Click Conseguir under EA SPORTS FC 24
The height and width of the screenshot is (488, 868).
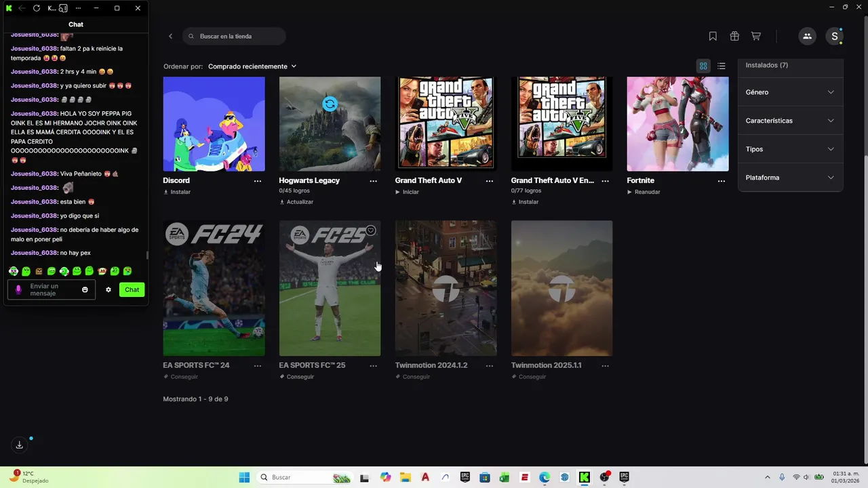coord(180,377)
